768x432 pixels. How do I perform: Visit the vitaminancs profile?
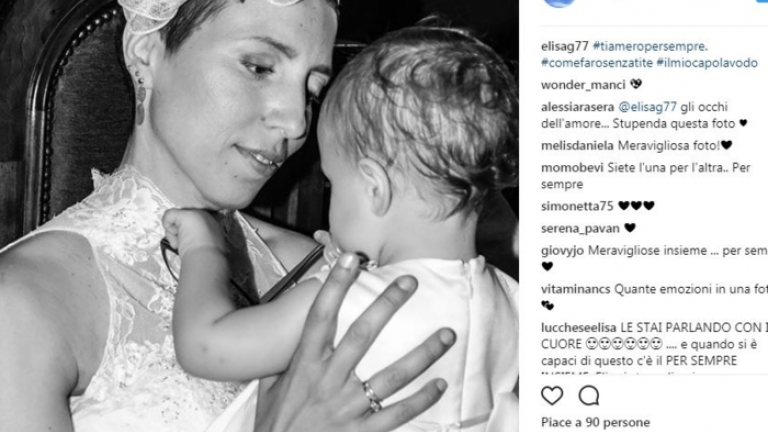(x=576, y=289)
